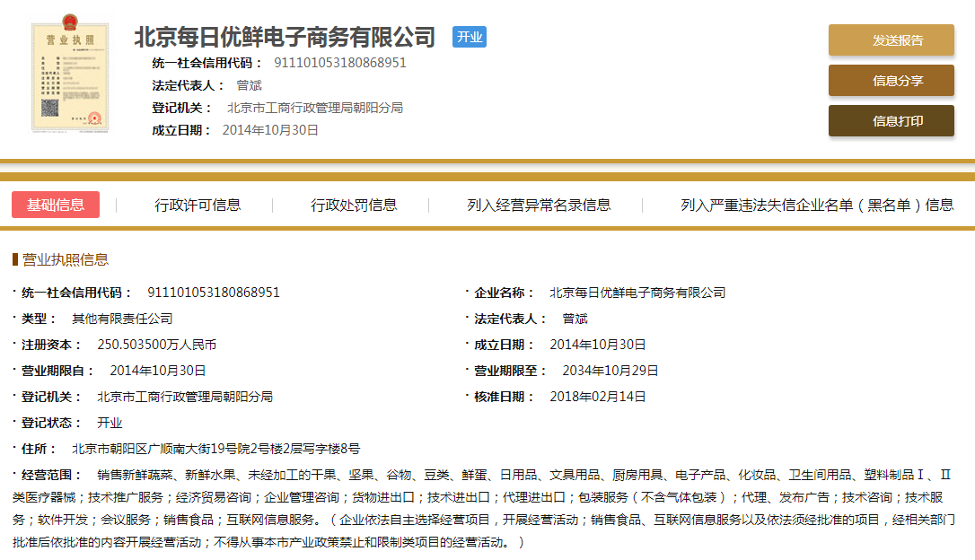Click the 注册资本 label
Image resolution: width=975 pixels, height=560 pixels.
[51, 345]
